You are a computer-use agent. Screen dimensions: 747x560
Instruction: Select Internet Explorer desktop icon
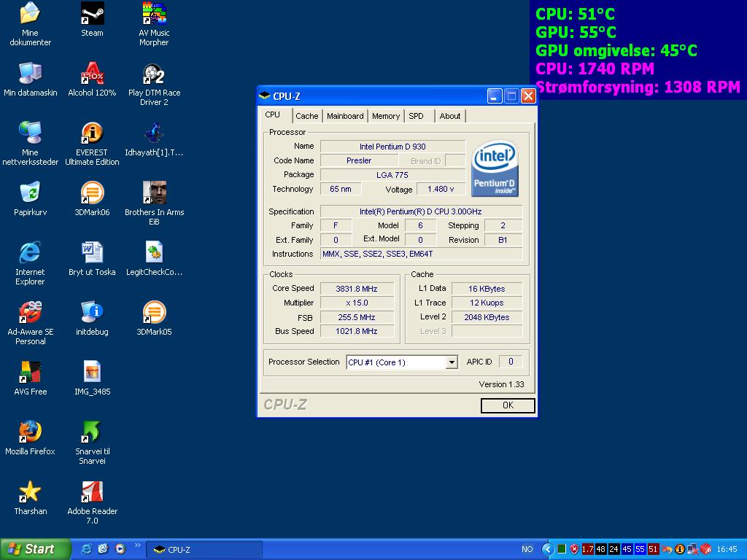click(x=30, y=252)
